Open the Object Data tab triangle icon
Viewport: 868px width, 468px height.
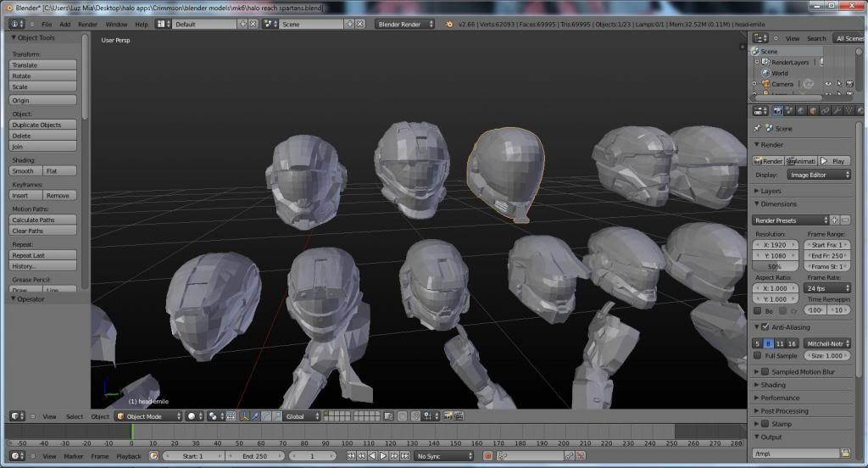pos(849,111)
